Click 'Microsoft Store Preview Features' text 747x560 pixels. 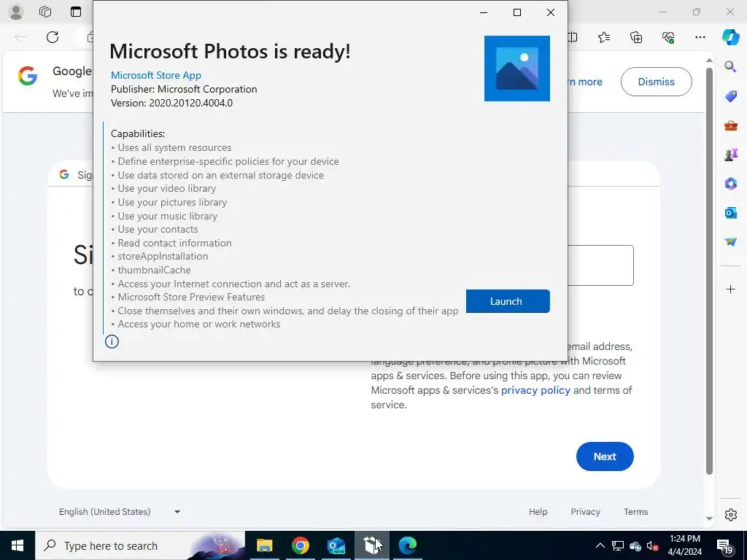(191, 297)
